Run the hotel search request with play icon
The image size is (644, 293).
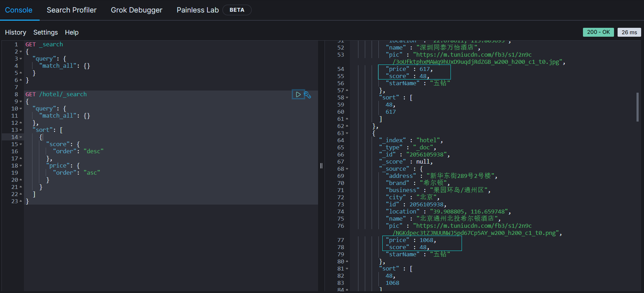298,94
